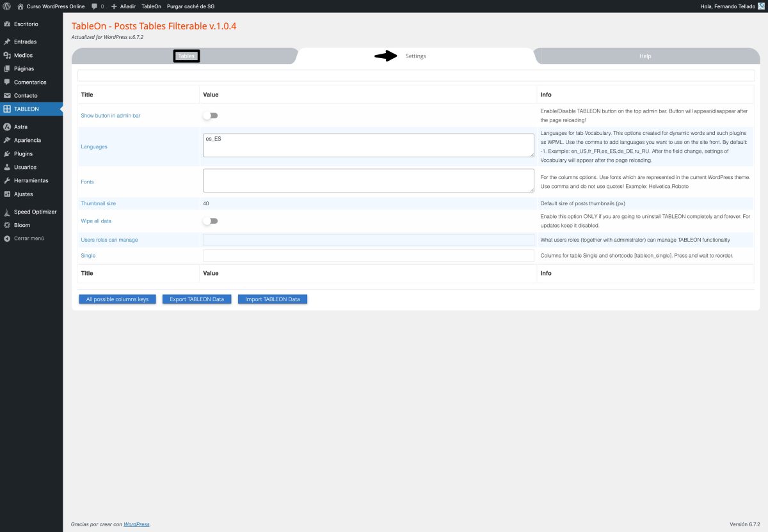Image resolution: width=768 pixels, height=532 pixels.
Task: Switch to the Tables tab
Action: (x=186, y=56)
